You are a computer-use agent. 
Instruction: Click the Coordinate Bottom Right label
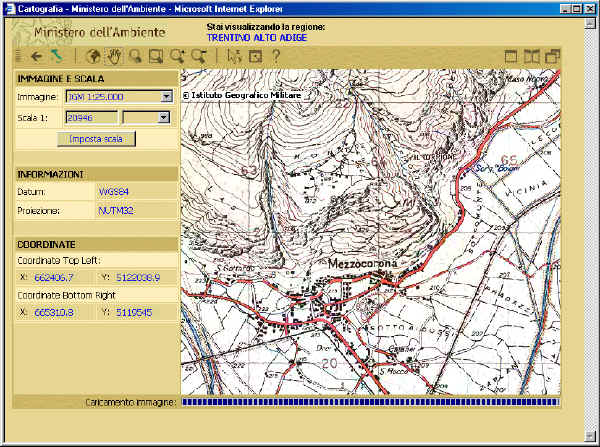point(66,295)
